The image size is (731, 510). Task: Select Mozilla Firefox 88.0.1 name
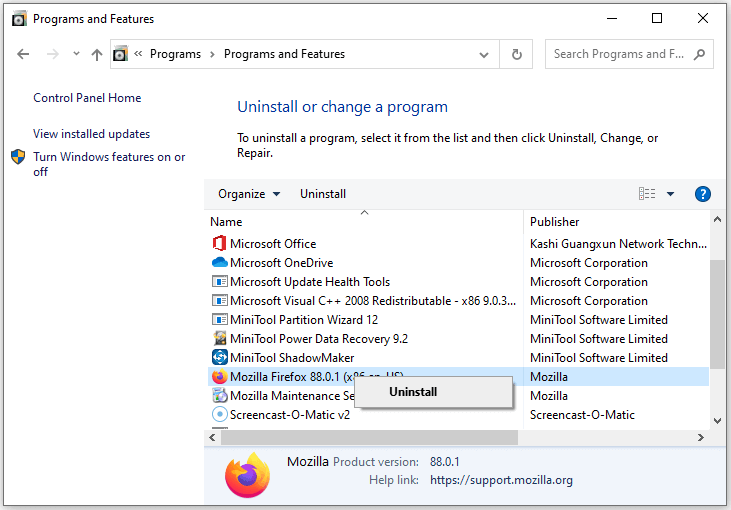(x=292, y=377)
